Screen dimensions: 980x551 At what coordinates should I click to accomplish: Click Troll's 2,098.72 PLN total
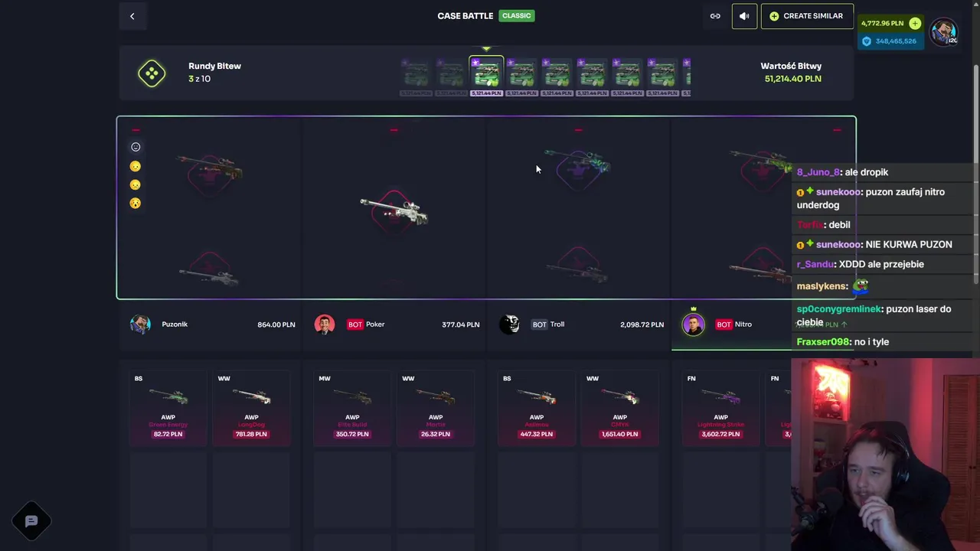click(642, 324)
